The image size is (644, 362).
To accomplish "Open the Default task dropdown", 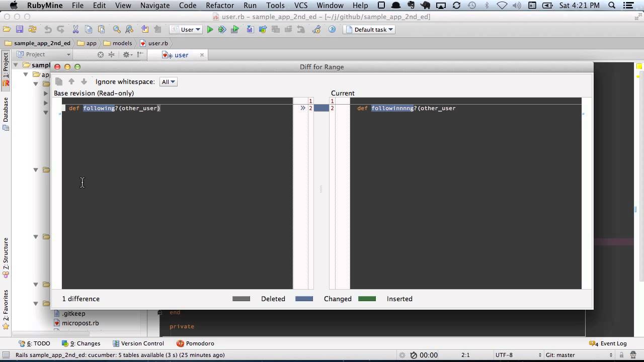I will coord(370,30).
